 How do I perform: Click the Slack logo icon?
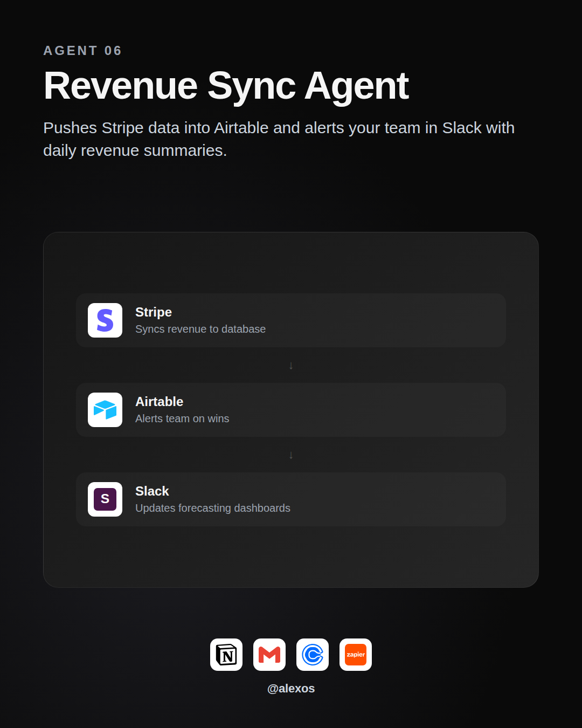click(105, 499)
